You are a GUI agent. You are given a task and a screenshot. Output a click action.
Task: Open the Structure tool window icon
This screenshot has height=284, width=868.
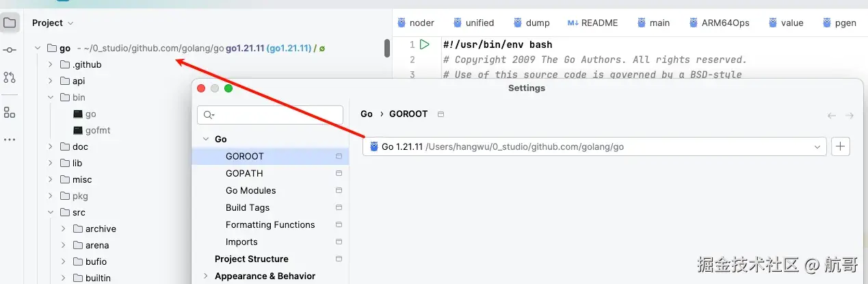(x=10, y=112)
